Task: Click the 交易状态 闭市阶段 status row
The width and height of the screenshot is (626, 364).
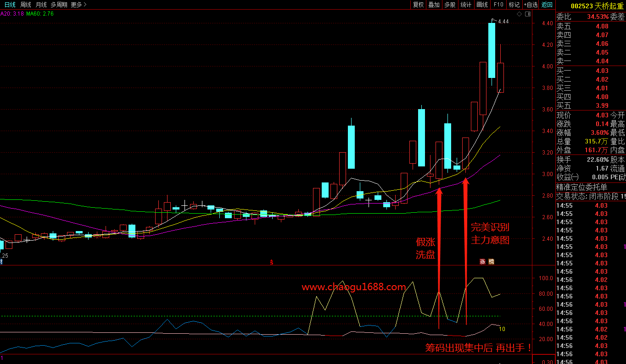Action: [x=591, y=196]
